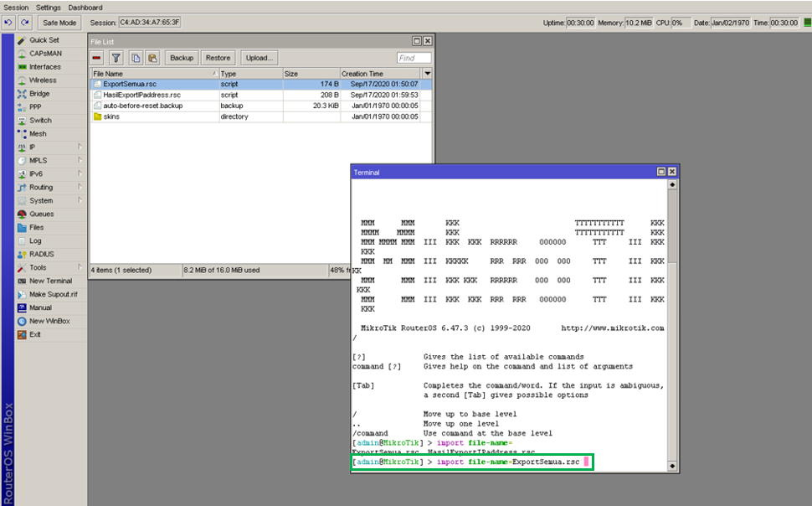Click the Copy icon in File List toolbar
The height and width of the screenshot is (506, 812).
(136, 58)
